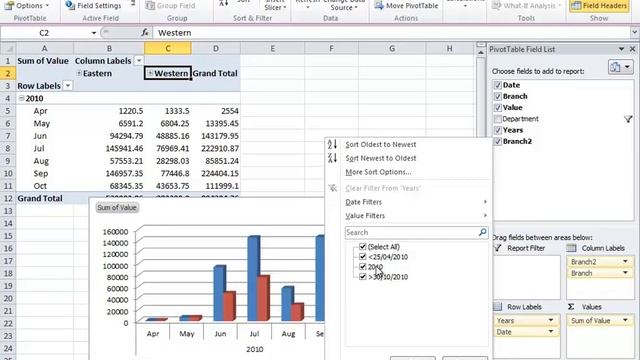
Task: Open Branch2 field dropdown in Column Labels
Action: tap(625, 262)
